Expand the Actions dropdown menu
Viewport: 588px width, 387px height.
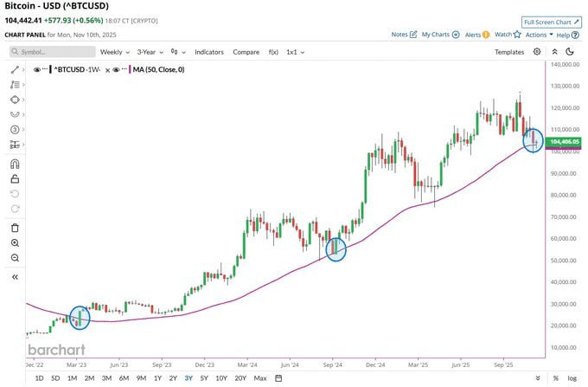pyautogui.click(x=538, y=35)
